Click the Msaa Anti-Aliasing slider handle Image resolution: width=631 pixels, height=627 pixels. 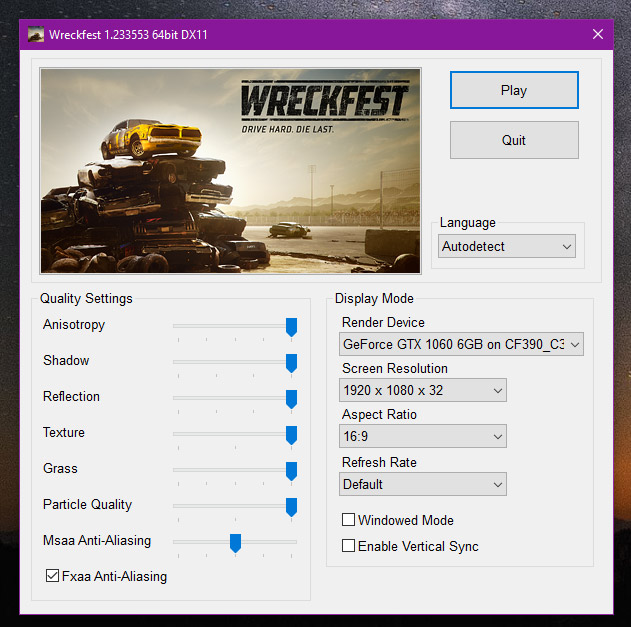tap(235, 543)
